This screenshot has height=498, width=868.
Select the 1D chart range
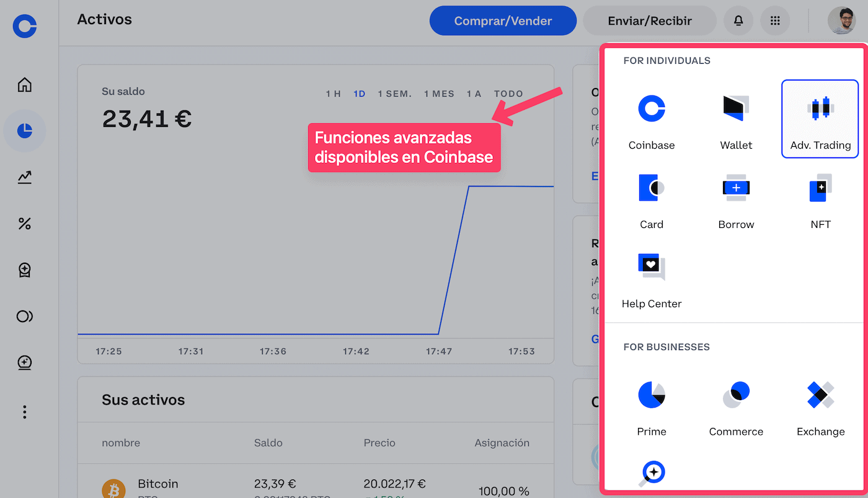pos(359,94)
